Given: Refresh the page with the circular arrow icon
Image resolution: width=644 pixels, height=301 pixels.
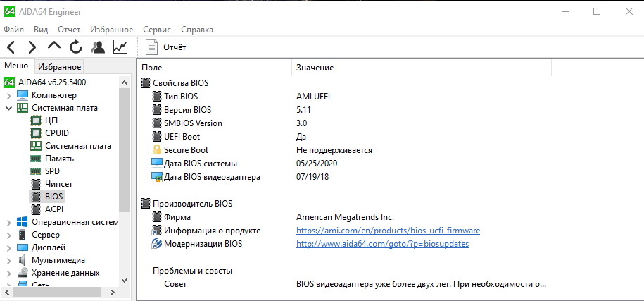Looking at the screenshot, I should click(x=75, y=47).
